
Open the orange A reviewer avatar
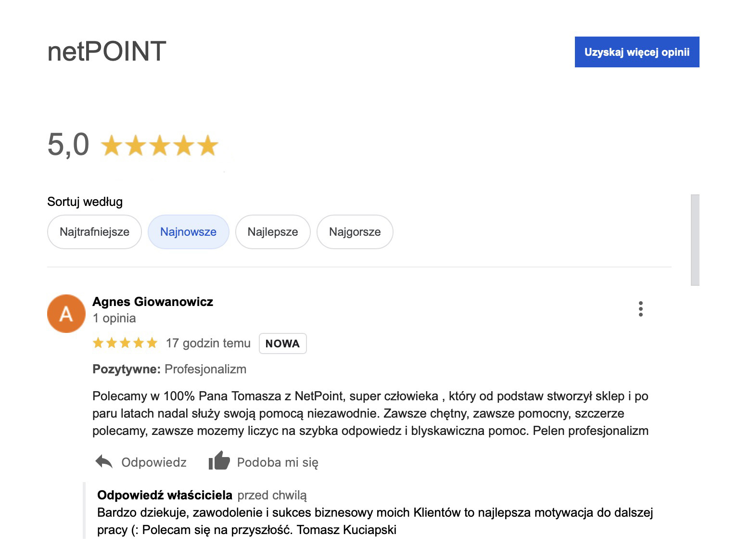point(66,314)
